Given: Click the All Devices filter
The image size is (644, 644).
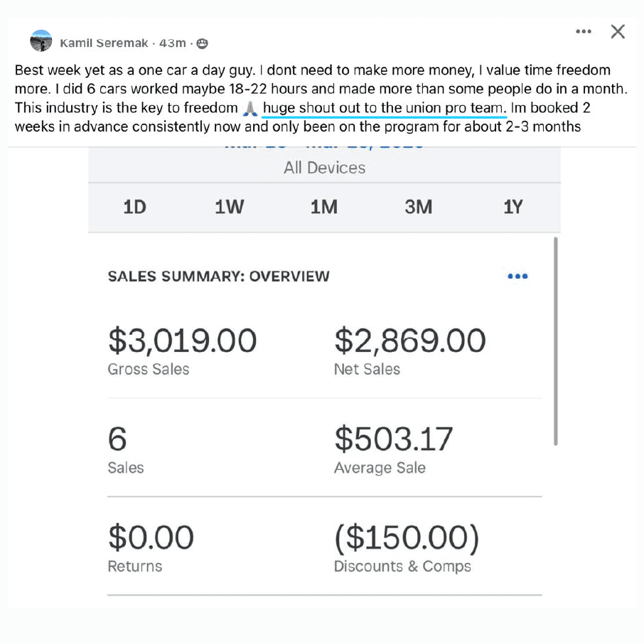Looking at the screenshot, I should tap(324, 168).
